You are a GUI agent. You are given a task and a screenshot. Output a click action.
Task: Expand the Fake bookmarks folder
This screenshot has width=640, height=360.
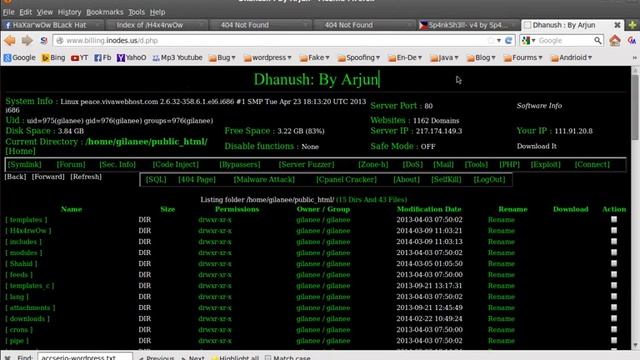[x=315, y=58]
